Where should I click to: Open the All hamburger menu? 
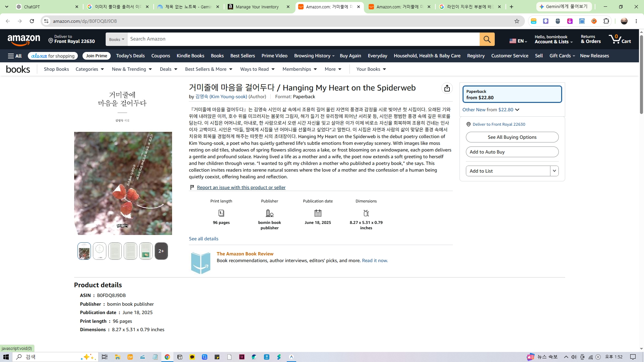pyautogui.click(x=15, y=56)
